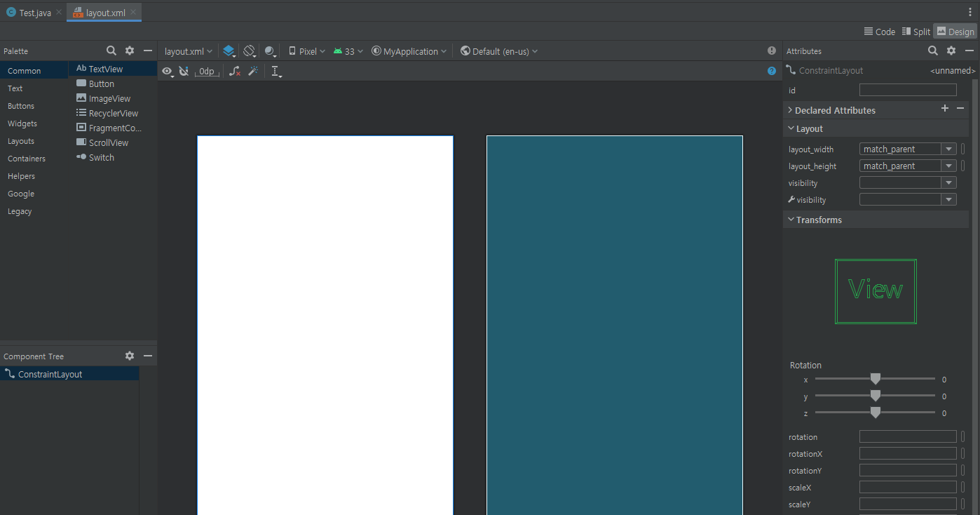The width and height of the screenshot is (980, 515).
Task: Expand the Declared Attributes section
Action: pyautogui.click(x=790, y=110)
